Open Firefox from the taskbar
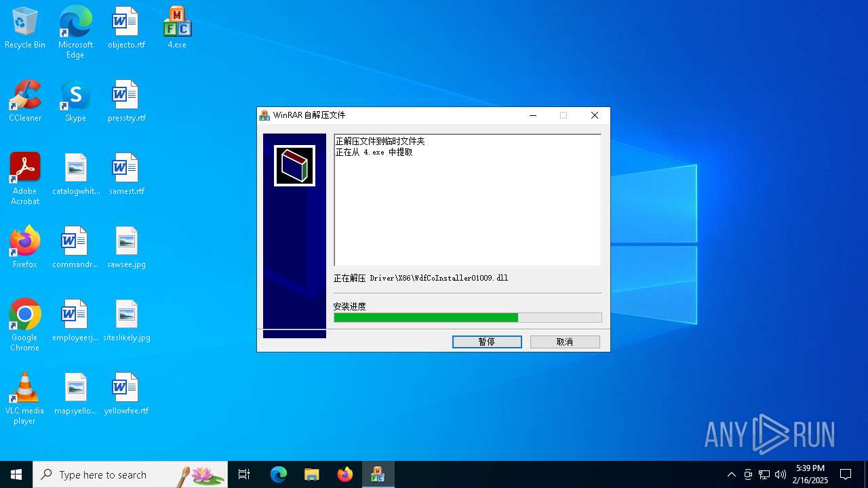 point(345,474)
